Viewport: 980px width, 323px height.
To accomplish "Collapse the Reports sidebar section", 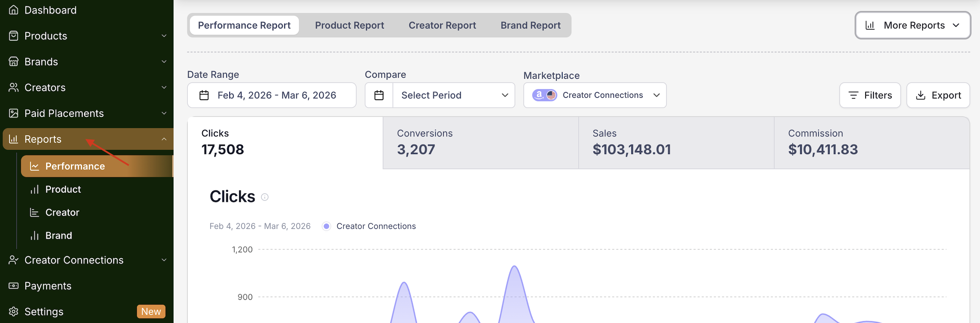I will coord(163,139).
